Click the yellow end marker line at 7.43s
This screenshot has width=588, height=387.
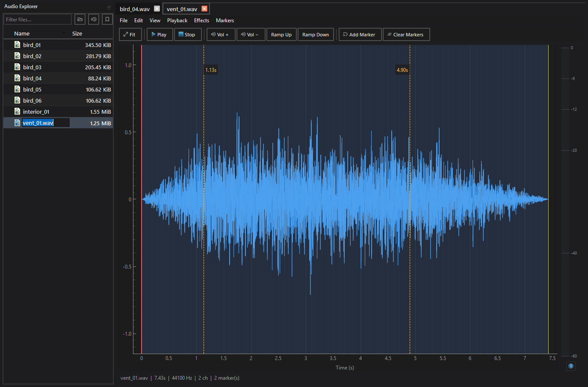click(548, 199)
